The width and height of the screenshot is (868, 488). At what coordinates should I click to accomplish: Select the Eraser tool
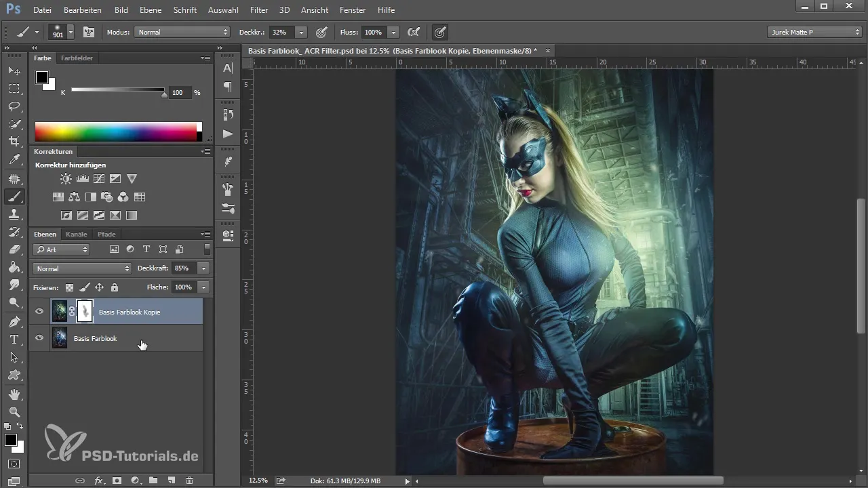pyautogui.click(x=14, y=249)
